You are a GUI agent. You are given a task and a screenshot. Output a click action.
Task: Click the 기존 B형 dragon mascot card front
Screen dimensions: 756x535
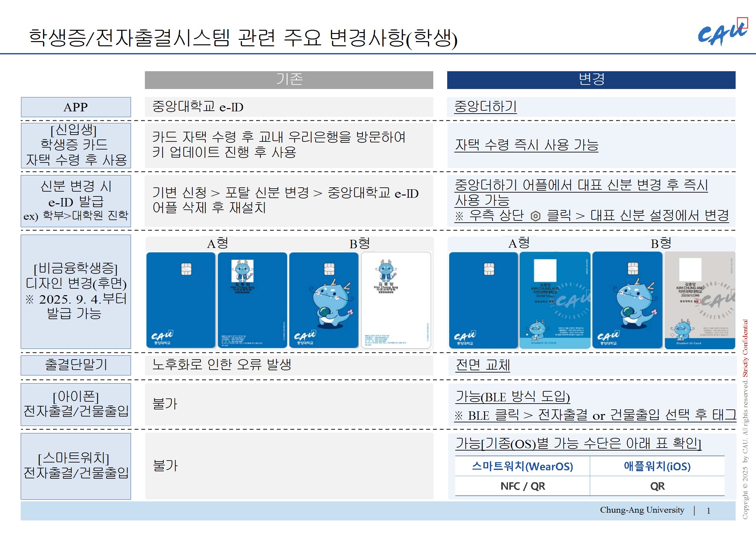click(x=324, y=300)
